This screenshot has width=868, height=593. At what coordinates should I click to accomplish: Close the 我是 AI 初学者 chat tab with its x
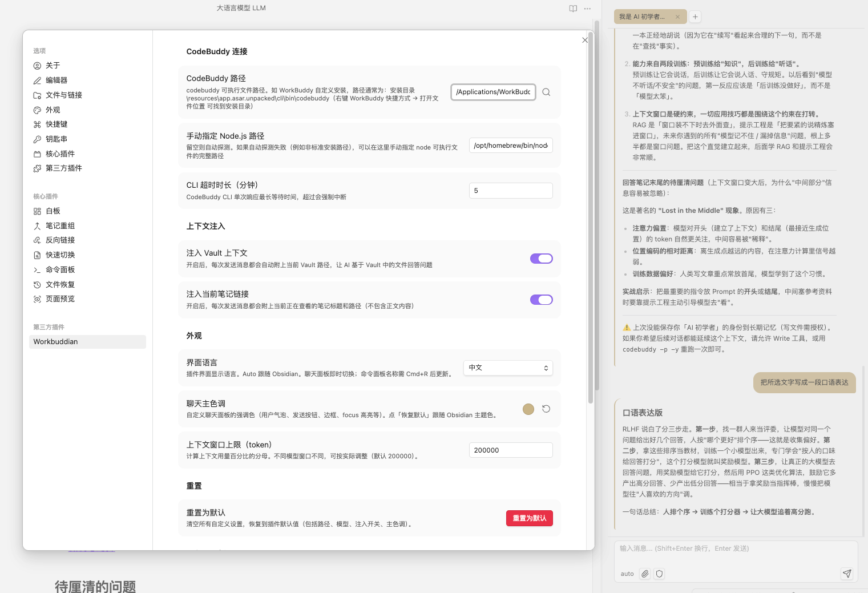[677, 17]
